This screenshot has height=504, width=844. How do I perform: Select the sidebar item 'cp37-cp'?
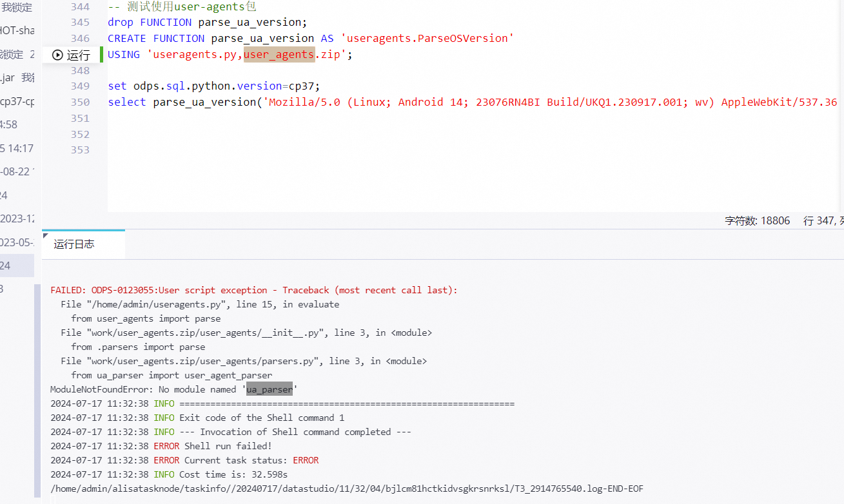(x=17, y=101)
